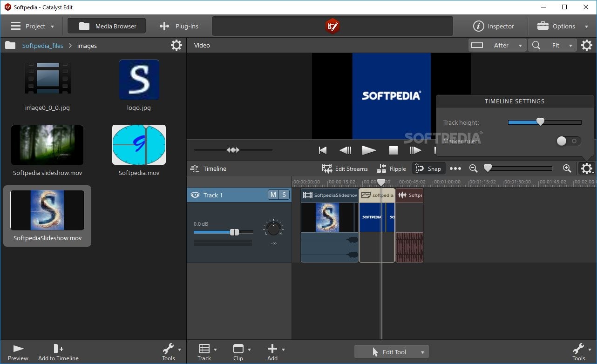This screenshot has height=364, width=597.
Task: Open the media browser Tools menu
Action: [171, 352]
